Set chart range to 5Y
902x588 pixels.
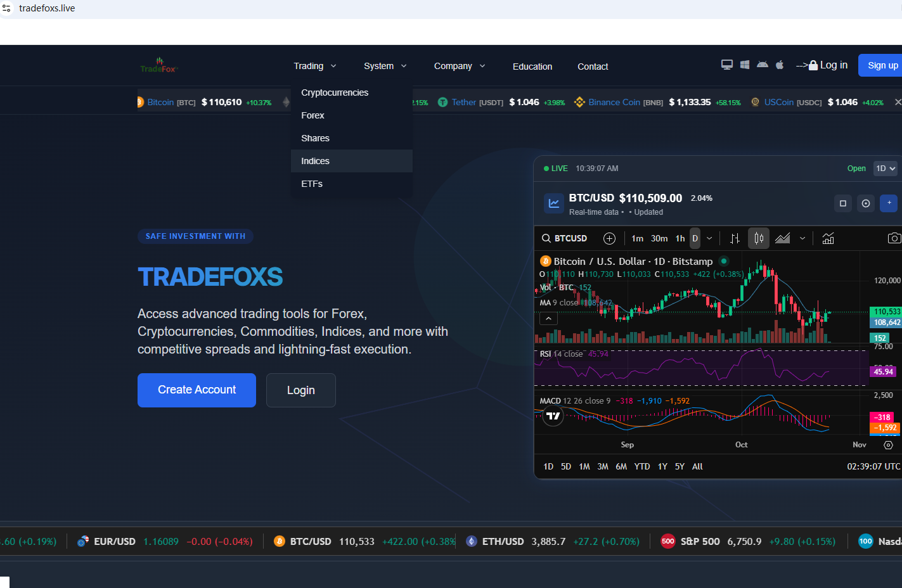[680, 466]
